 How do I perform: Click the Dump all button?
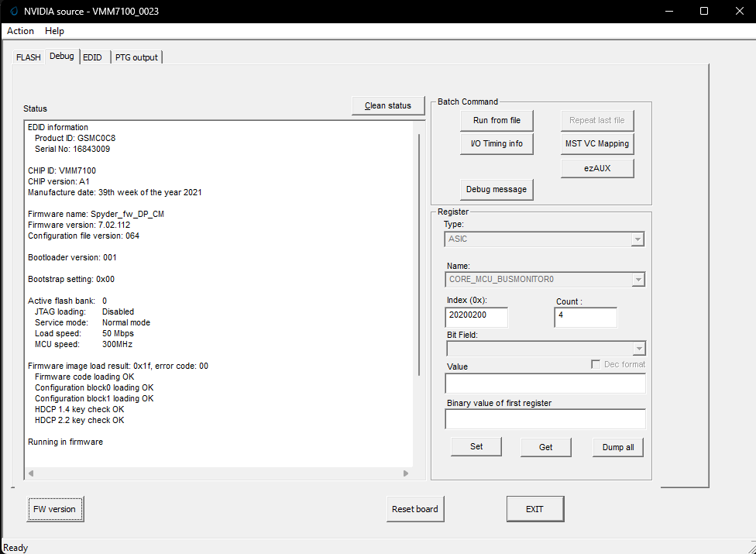coord(618,447)
